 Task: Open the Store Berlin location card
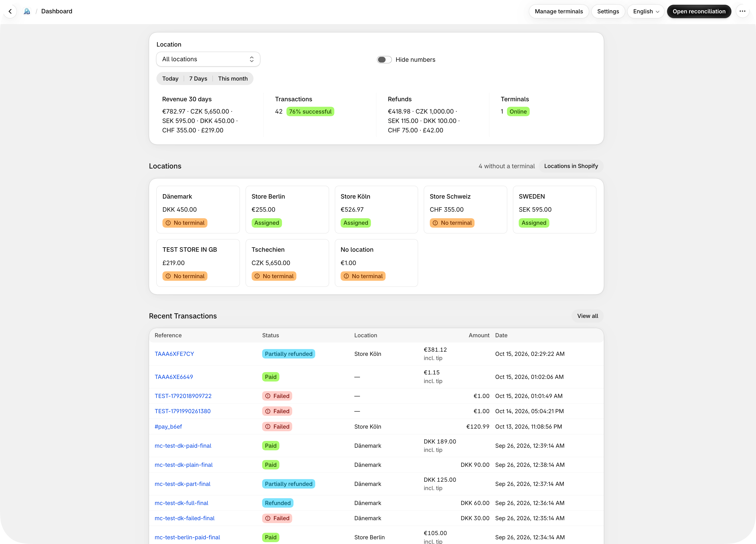pyautogui.click(x=287, y=209)
